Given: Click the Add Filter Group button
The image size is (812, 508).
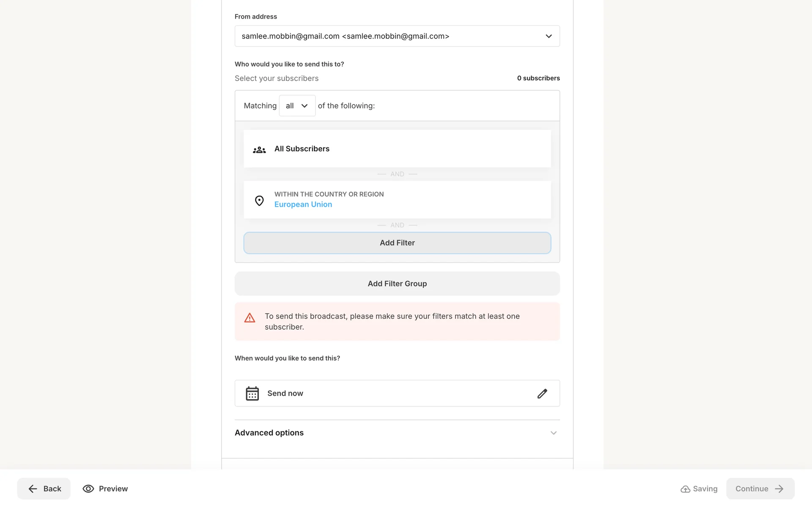Looking at the screenshot, I should coord(397,284).
